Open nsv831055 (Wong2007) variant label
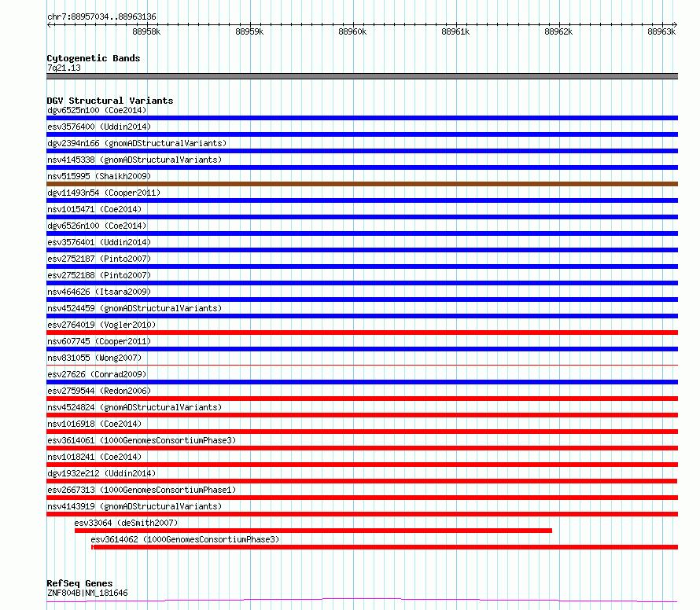Viewport: 700px width, 610px height. 94,358
